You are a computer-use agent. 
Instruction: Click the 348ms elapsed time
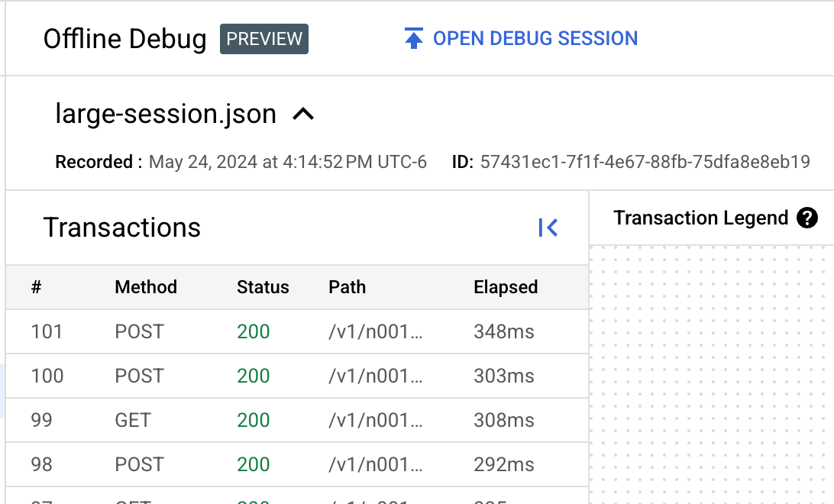pos(503,331)
